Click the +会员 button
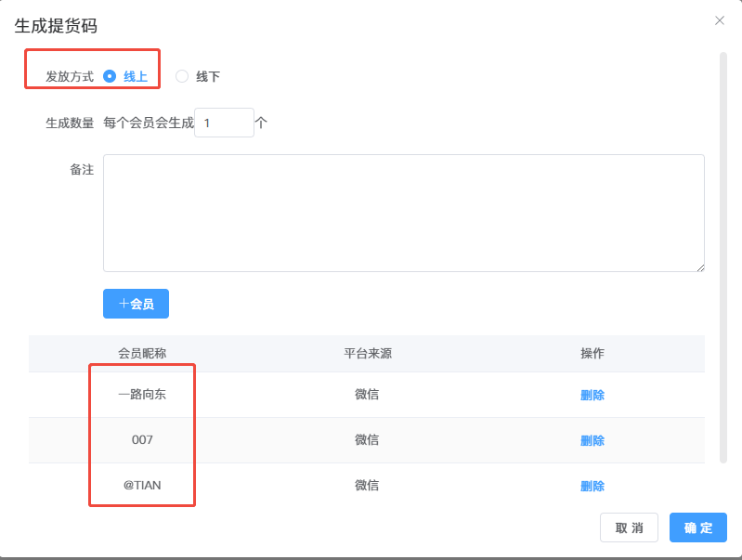The width and height of the screenshot is (742, 560). pyautogui.click(x=136, y=304)
